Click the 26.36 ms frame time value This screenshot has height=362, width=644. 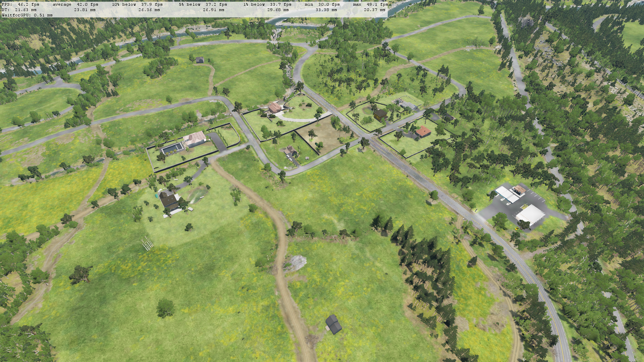[149, 10]
